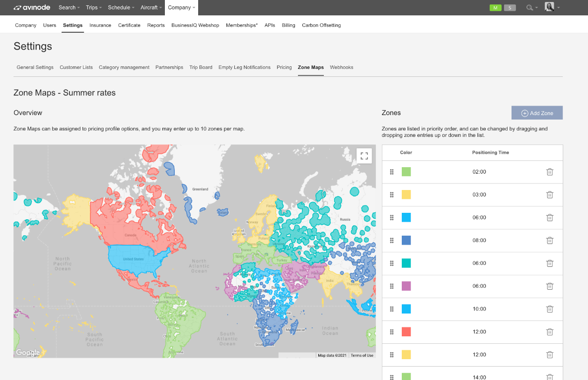Remove the teal 06:00 zone via trash icon
Screen dimensions: 588x380
coord(550,263)
